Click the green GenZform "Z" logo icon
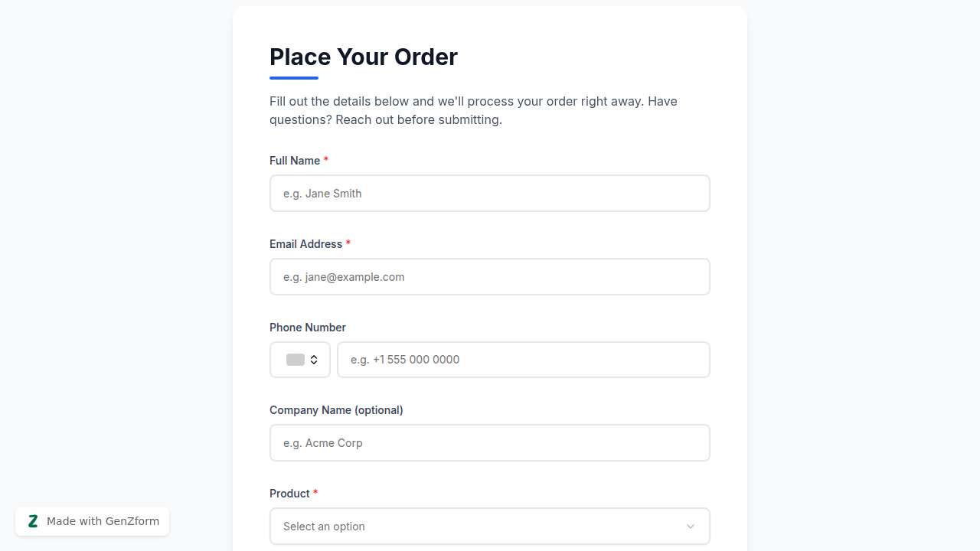This screenshot has width=980, height=551. [33, 521]
